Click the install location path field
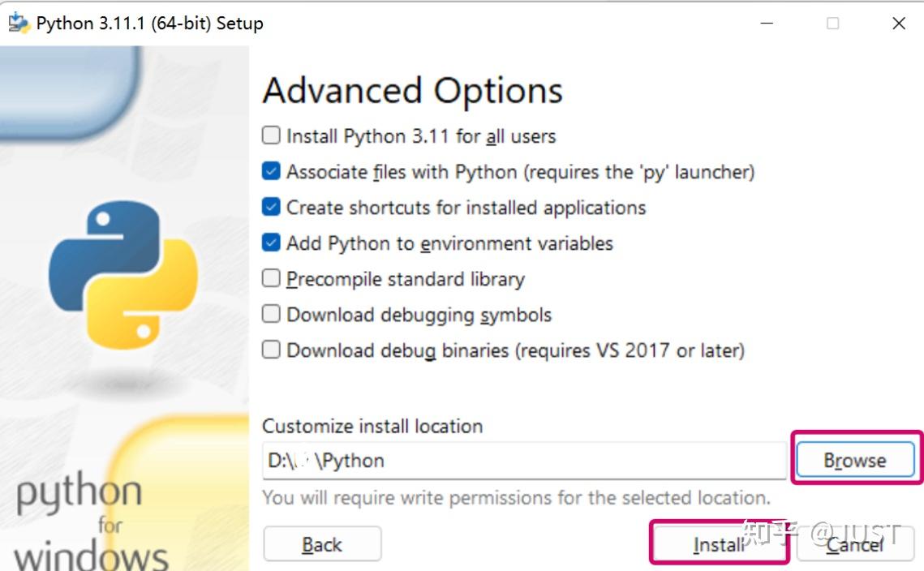The width and height of the screenshot is (924, 571). [523, 461]
